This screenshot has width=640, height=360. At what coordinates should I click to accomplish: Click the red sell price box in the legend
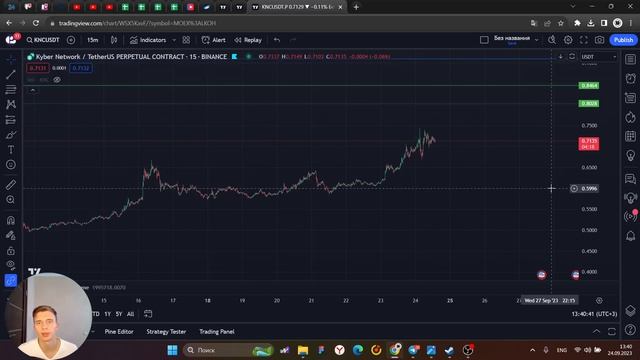click(x=38, y=68)
